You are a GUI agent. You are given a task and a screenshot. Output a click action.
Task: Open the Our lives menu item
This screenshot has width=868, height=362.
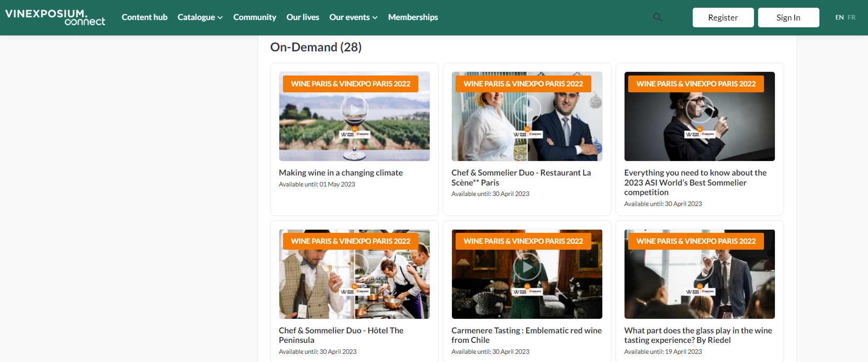coord(303,17)
